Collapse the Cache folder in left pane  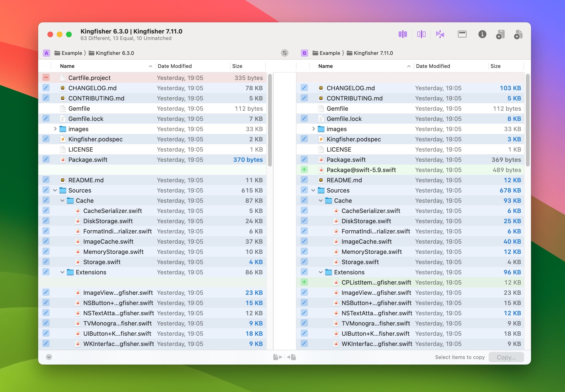[62, 200]
